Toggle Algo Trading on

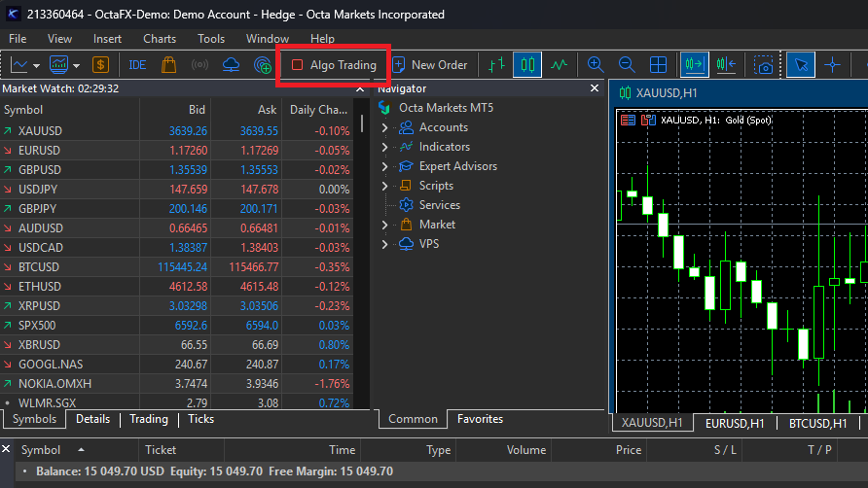334,65
